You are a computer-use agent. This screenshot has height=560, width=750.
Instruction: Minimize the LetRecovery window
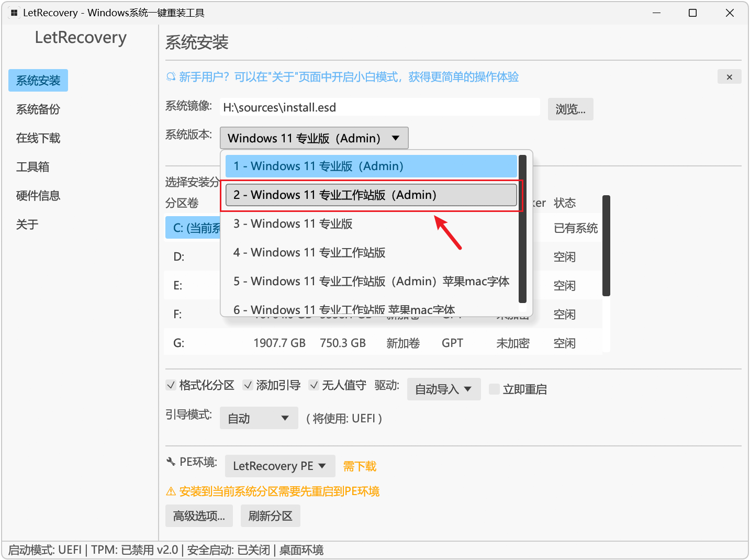tap(657, 13)
